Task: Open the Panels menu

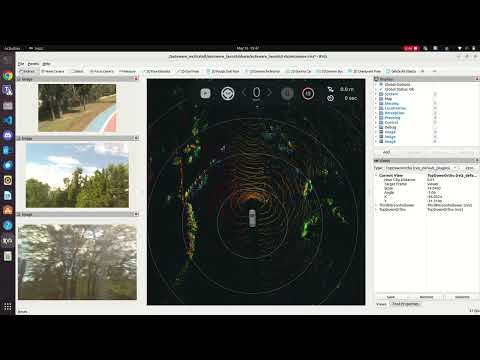Action: click(x=33, y=64)
